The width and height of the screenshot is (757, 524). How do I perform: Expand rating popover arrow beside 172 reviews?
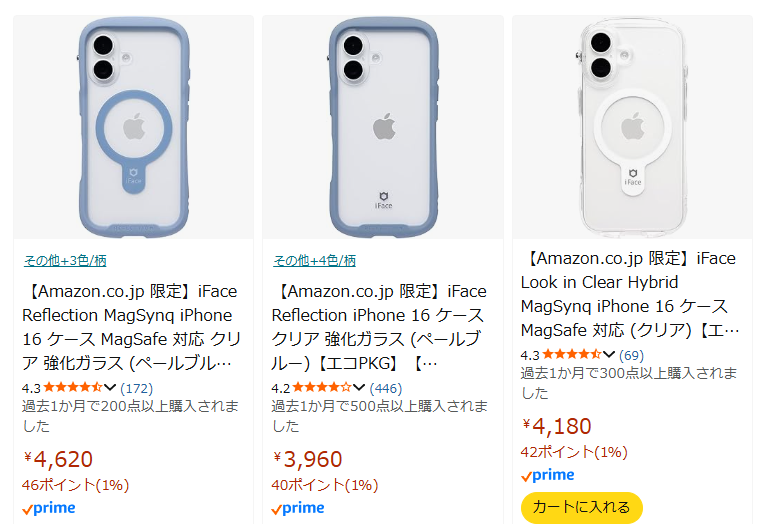[110, 387]
